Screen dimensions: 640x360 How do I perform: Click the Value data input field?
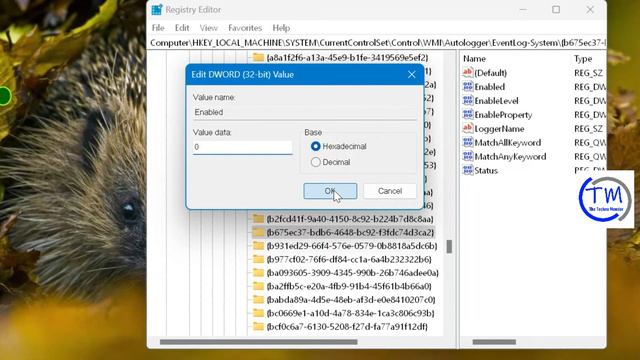[x=243, y=147]
